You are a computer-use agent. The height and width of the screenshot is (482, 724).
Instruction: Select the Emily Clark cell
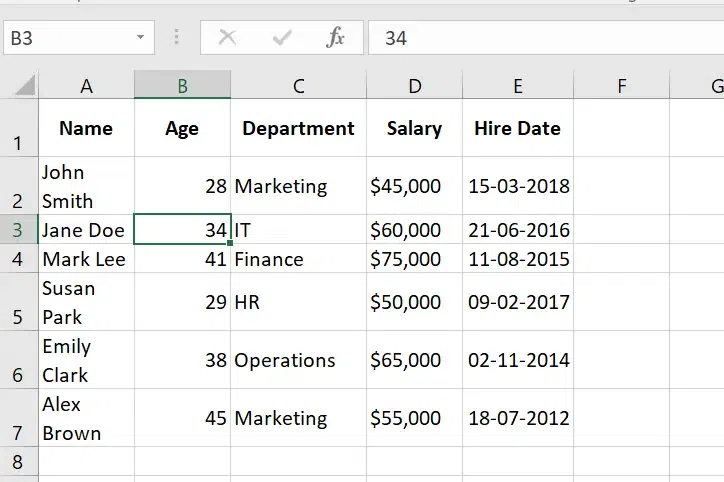[86, 360]
